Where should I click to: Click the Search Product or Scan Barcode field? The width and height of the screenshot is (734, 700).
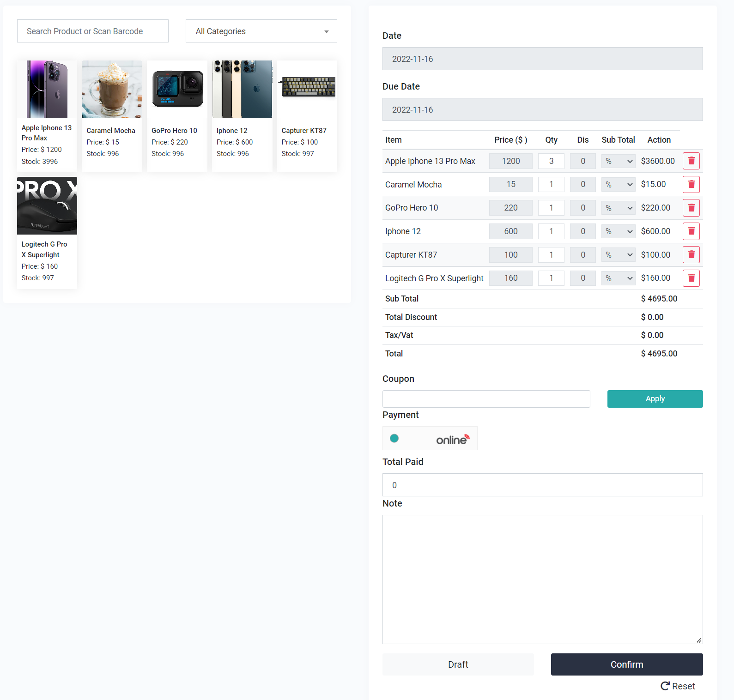(x=92, y=31)
